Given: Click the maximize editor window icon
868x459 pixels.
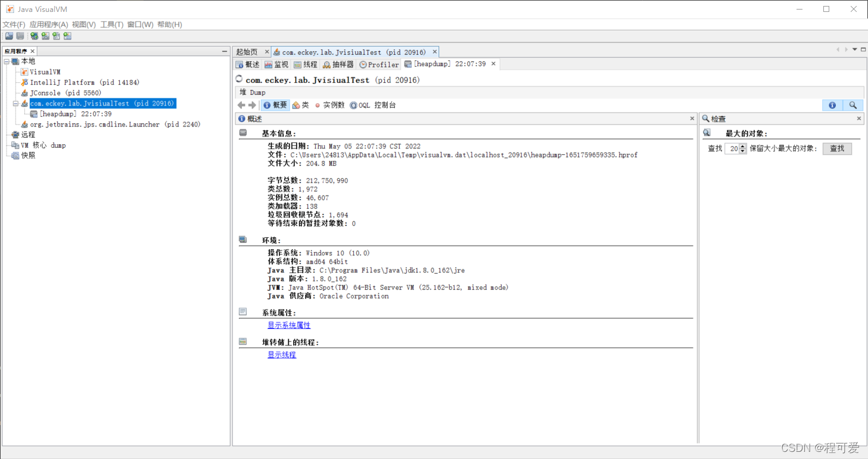Looking at the screenshot, I should click(x=863, y=49).
